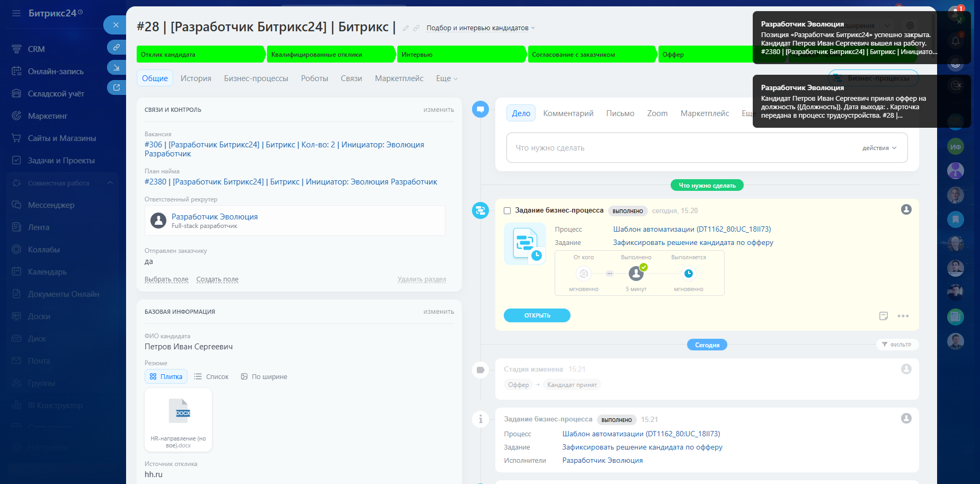Click Удалить раздел link

(x=422, y=279)
